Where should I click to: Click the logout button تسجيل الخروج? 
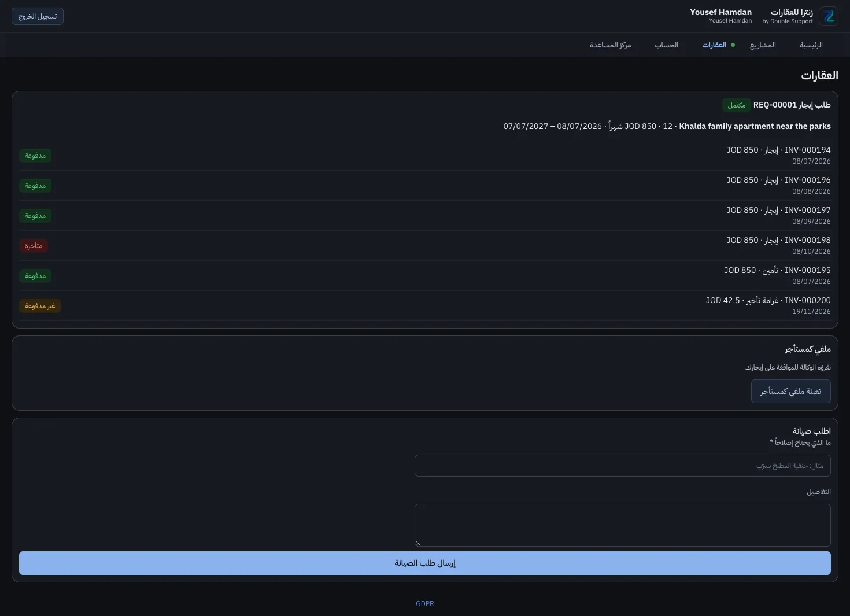click(38, 16)
